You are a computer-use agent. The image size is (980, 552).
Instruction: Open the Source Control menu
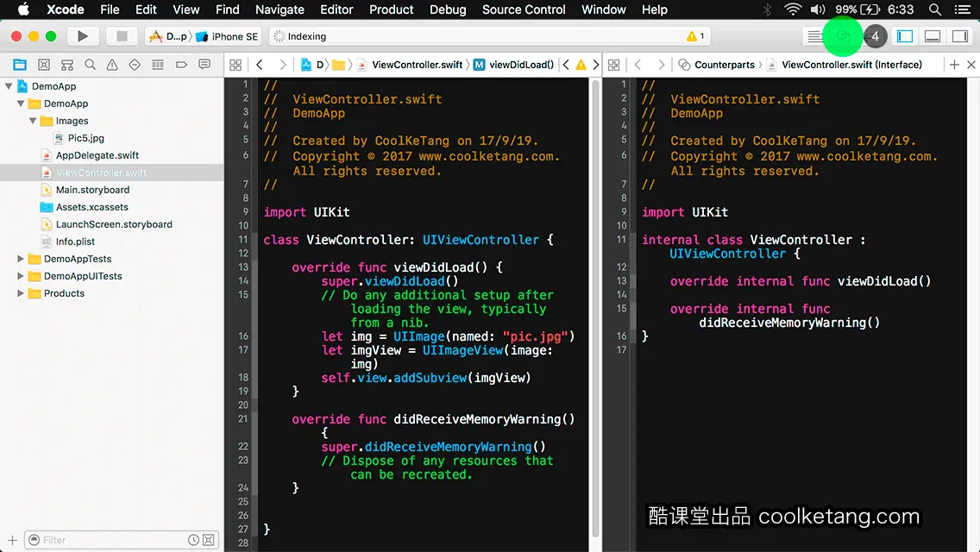click(524, 9)
